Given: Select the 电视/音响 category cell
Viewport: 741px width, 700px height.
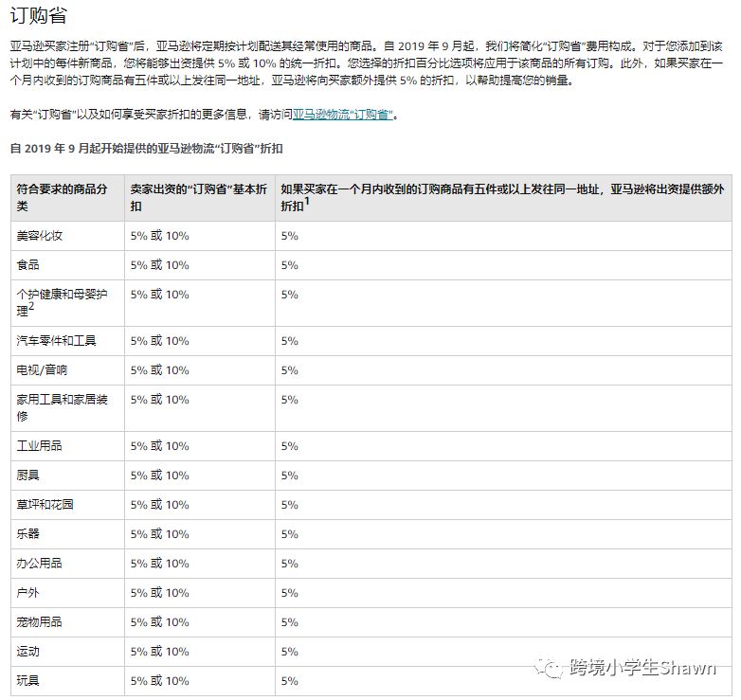Looking at the screenshot, I should pyautogui.click(x=67, y=369).
